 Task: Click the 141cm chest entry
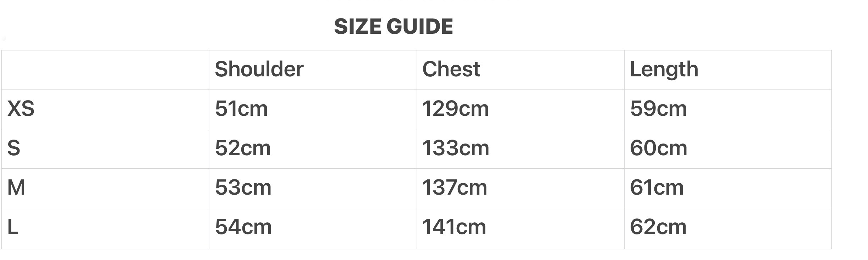point(454,227)
